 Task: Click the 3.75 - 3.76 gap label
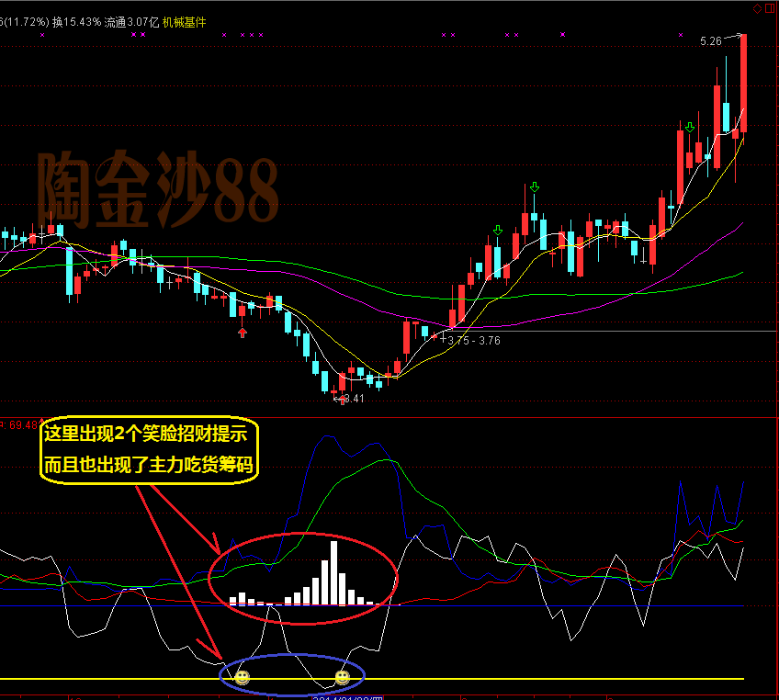point(474,340)
